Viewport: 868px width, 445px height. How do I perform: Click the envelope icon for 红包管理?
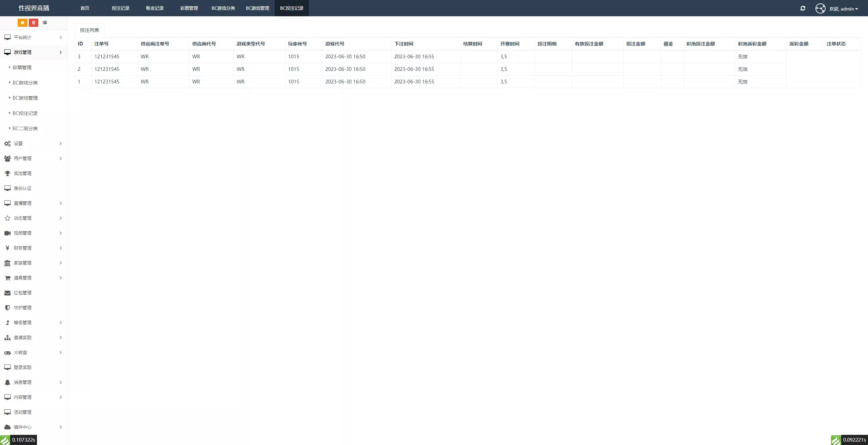(7, 293)
